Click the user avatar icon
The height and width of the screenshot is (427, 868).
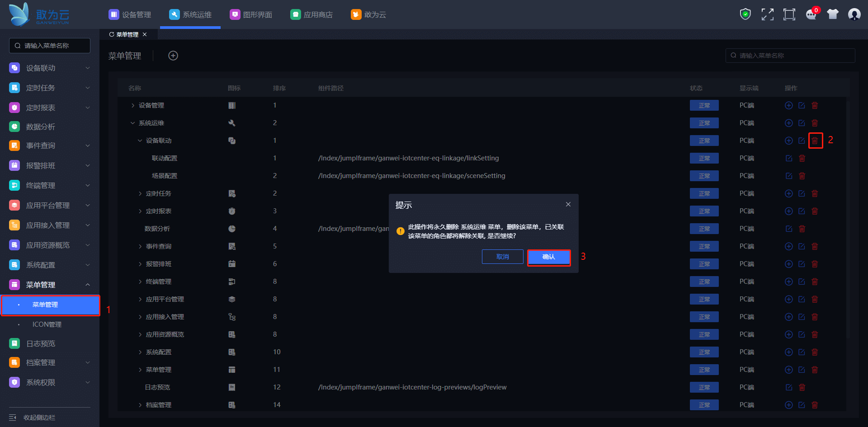(x=854, y=14)
